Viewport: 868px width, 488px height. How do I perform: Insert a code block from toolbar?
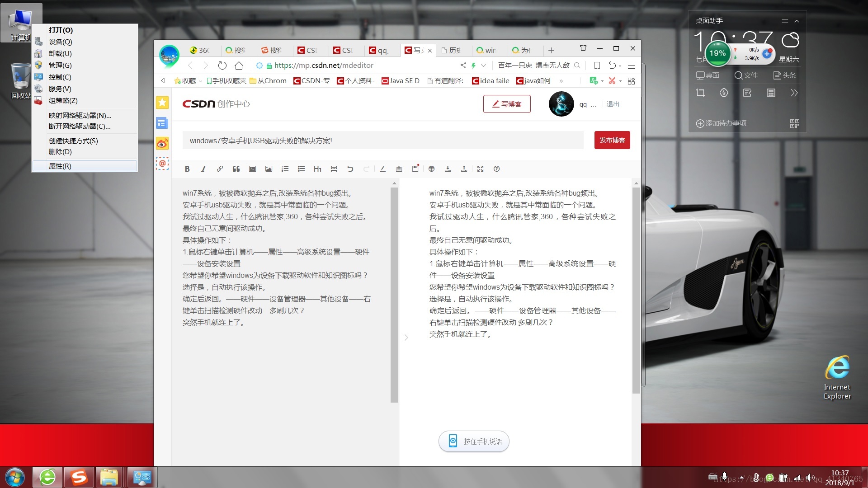click(252, 169)
